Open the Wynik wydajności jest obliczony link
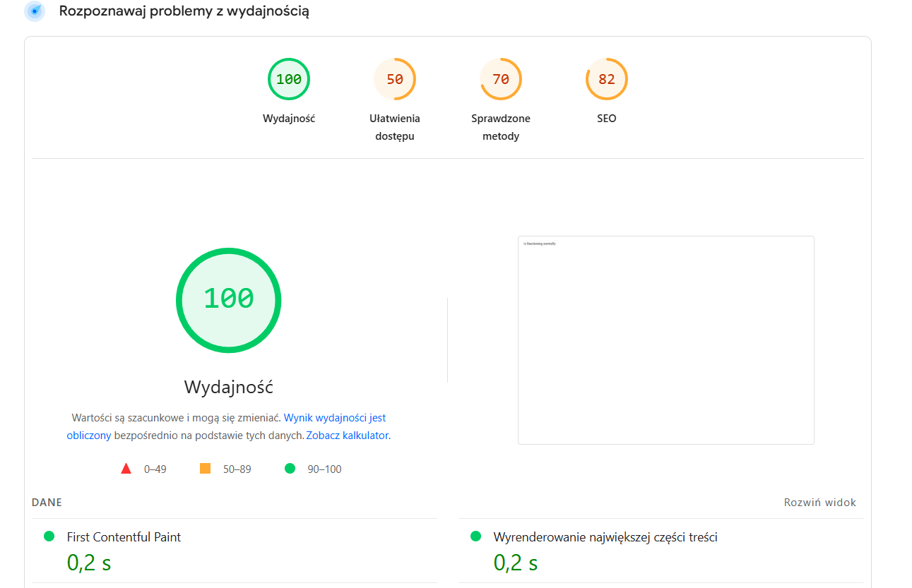This screenshot has width=912, height=588. point(334,418)
